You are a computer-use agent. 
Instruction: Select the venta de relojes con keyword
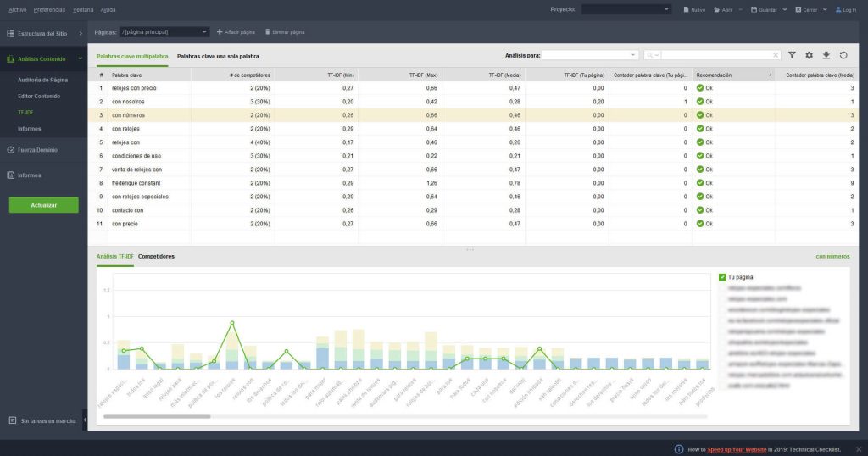click(136, 170)
